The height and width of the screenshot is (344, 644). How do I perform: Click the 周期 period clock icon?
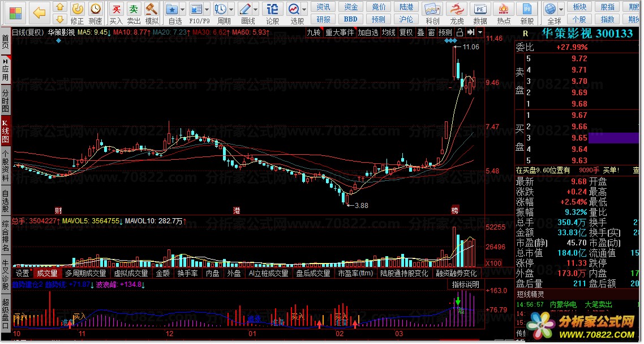click(x=220, y=9)
